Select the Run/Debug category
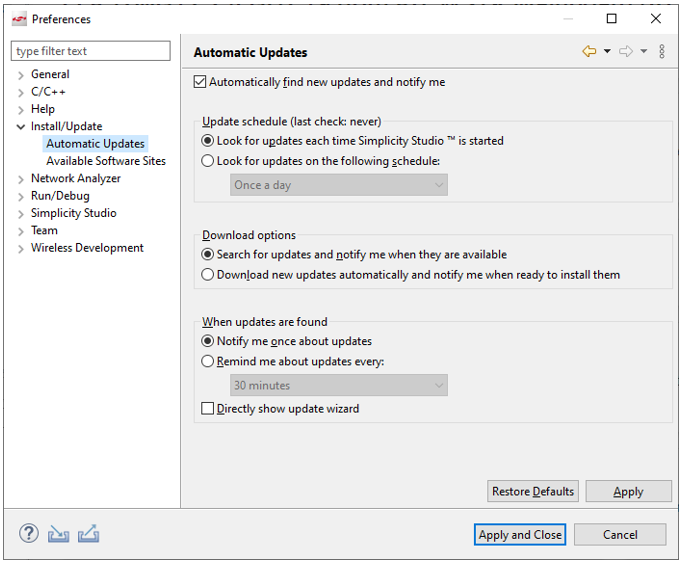 pos(60,195)
